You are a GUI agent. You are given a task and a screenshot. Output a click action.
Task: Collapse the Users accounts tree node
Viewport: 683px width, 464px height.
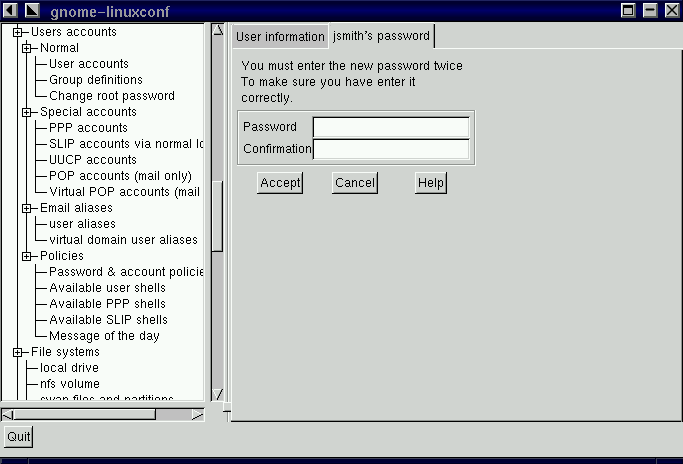18,32
